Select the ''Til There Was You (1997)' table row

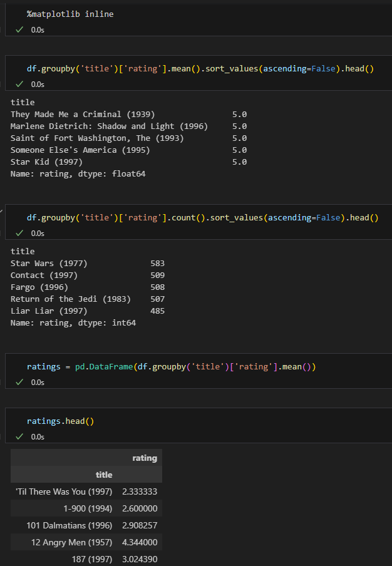coord(86,491)
